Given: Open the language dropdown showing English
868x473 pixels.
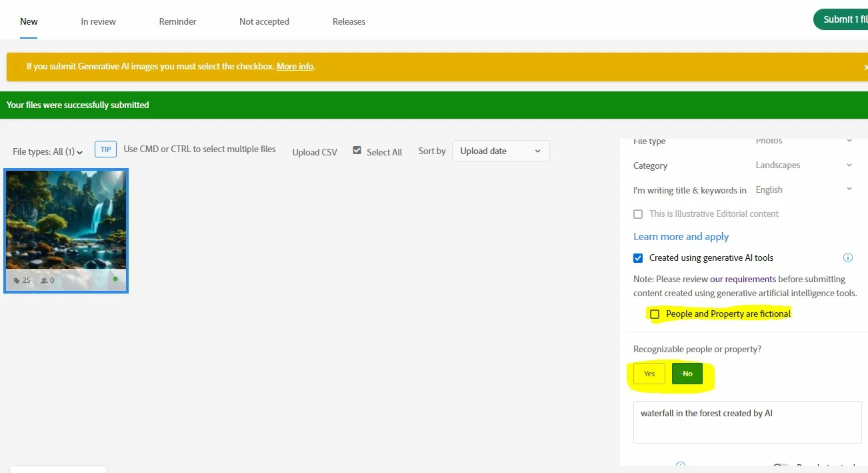Looking at the screenshot, I should click(803, 189).
